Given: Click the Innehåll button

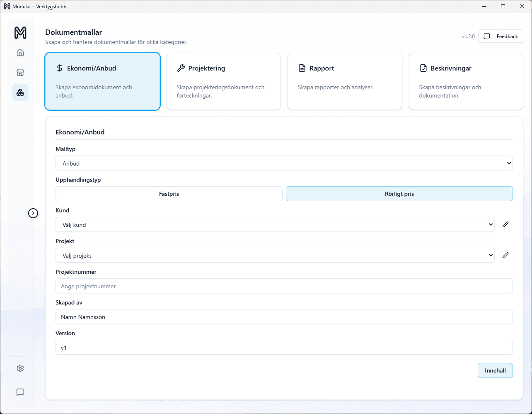Looking at the screenshot, I should tap(495, 370).
